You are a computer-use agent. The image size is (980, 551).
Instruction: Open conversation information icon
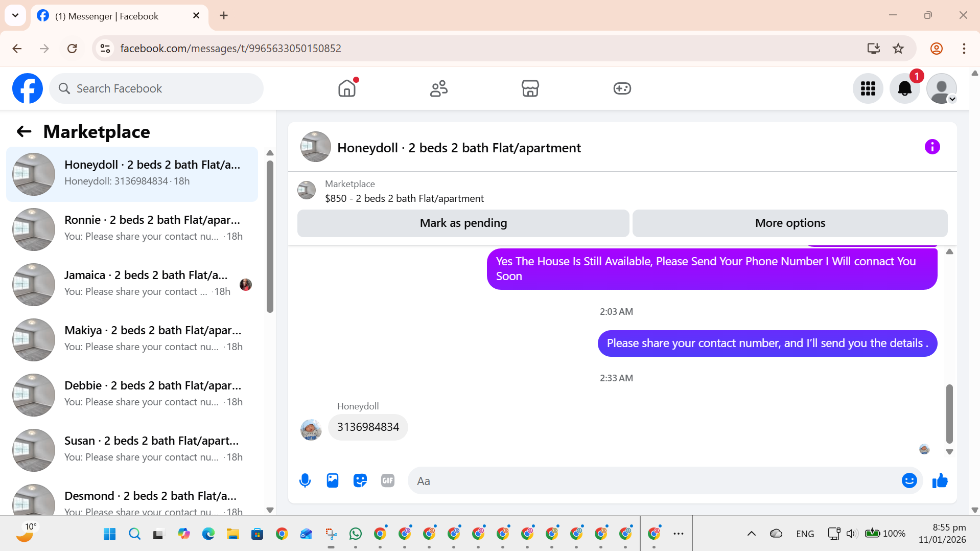(x=932, y=147)
